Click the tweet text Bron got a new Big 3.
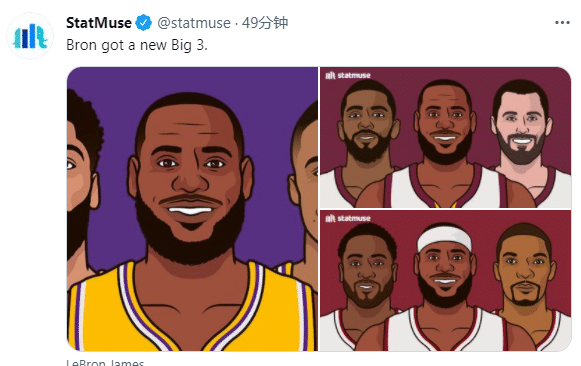This screenshot has height=366, width=581. tap(137, 45)
